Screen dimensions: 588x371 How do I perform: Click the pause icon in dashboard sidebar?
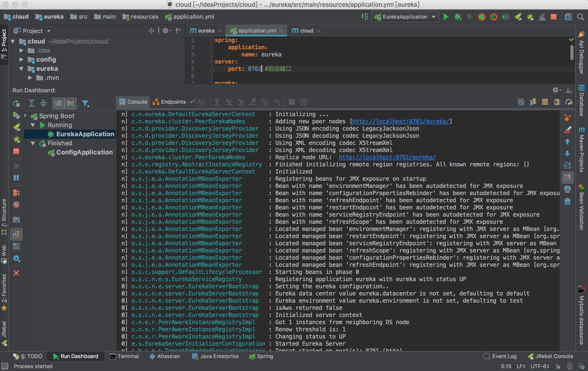[16, 178]
